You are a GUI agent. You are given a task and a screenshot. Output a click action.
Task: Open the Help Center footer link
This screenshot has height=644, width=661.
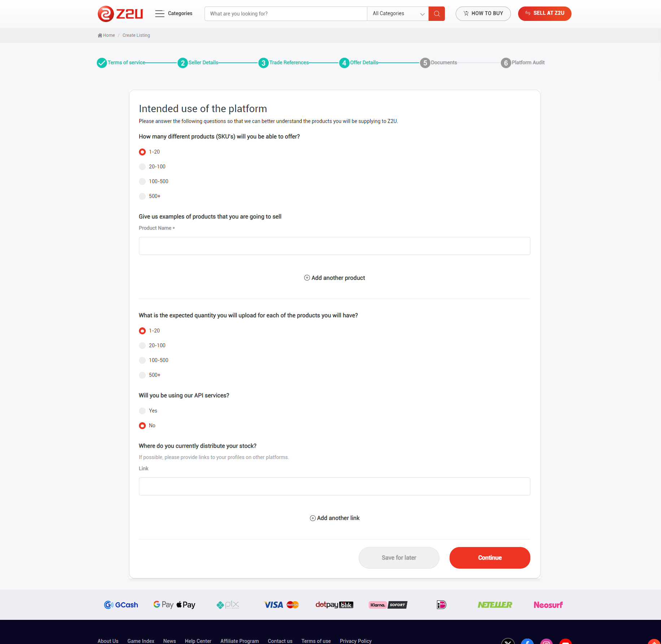[x=198, y=641]
